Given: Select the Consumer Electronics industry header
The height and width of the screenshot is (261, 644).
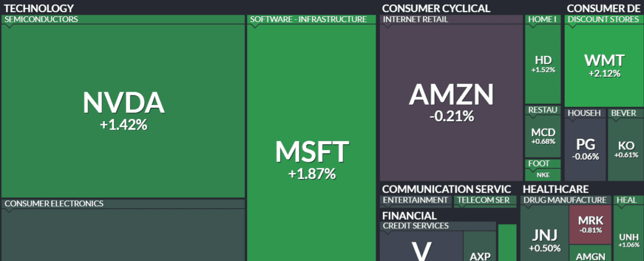Looking at the screenshot, I should pos(54,204).
